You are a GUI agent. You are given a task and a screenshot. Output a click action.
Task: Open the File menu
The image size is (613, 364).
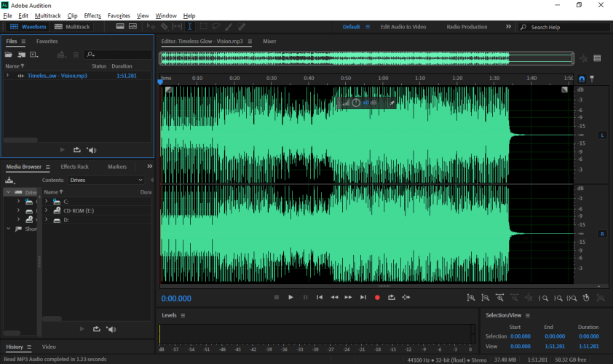[7, 15]
